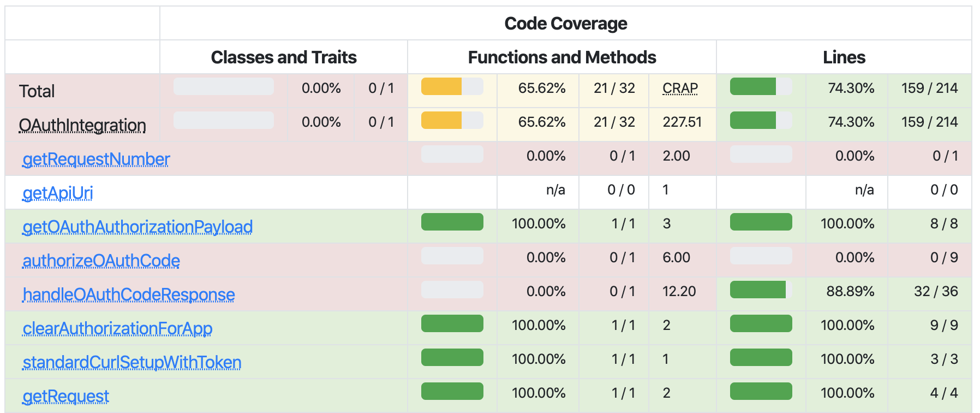Click the Total row label
The height and width of the screenshot is (413, 980).
(x=37, y=91)
